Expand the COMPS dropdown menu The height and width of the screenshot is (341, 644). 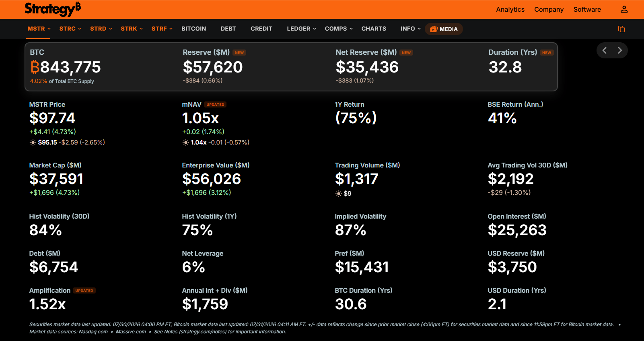pyautogui.click(x=339, y=29)
